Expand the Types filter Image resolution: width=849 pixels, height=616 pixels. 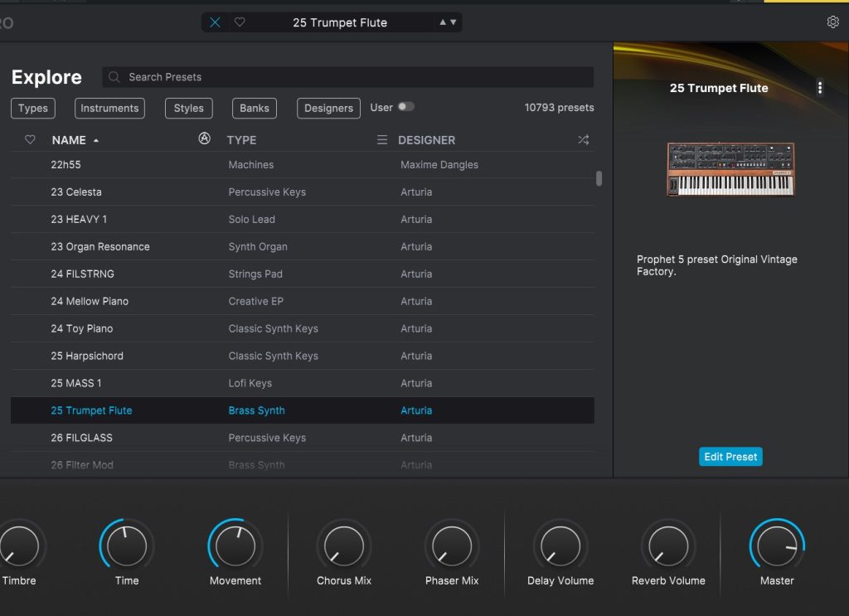pos(33,109)
